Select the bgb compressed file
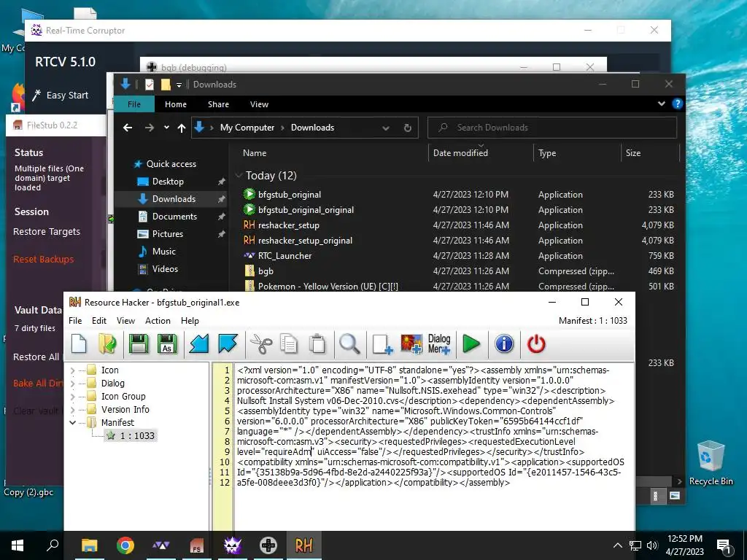 (266, 271)
